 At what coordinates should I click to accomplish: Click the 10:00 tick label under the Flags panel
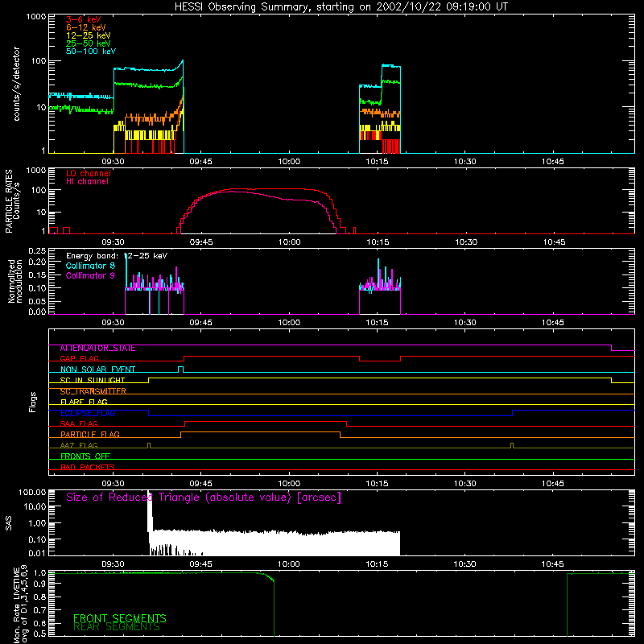(289, 484)
